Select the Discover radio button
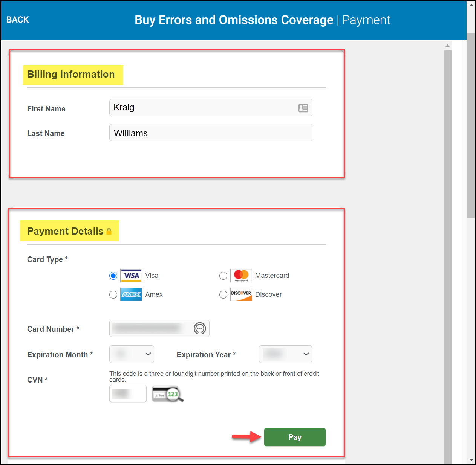The width and height of the screenshot is (476, 465). [x=223, y=294]
